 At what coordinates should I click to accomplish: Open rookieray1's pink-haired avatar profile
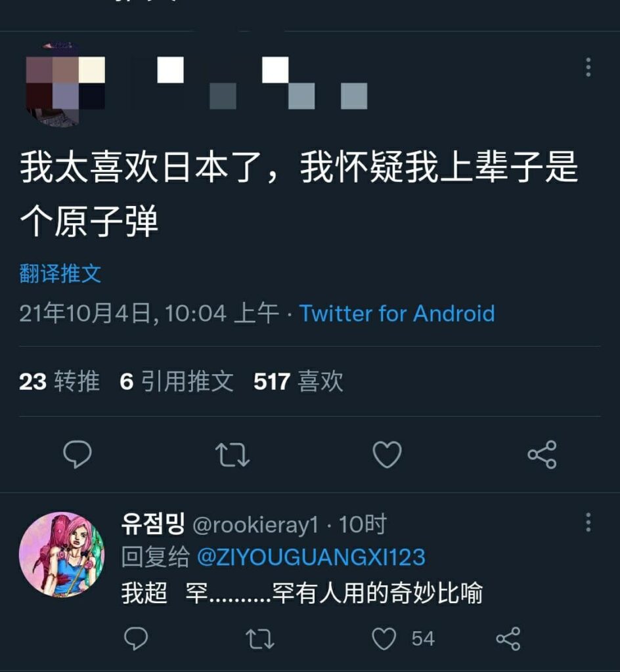pos(62,555)
